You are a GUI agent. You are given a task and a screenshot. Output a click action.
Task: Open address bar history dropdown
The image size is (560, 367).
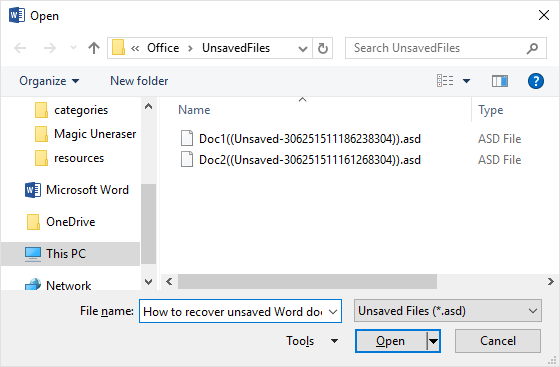[x=303, y=49]
